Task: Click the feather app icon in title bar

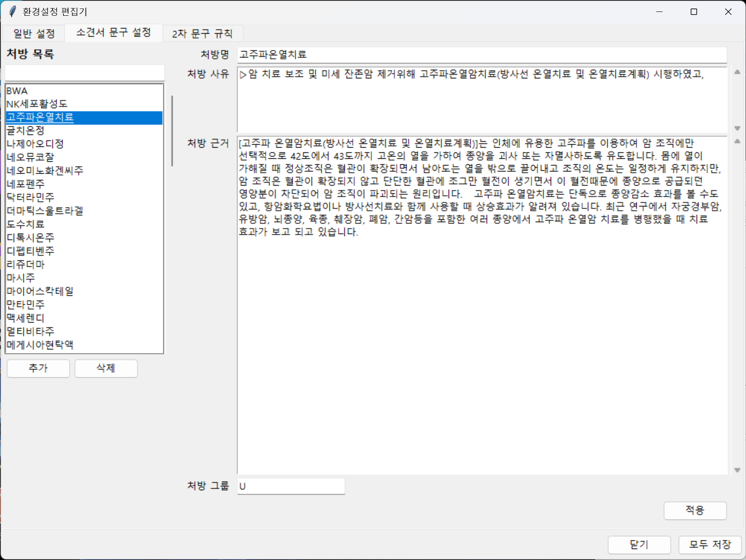Action: pyautogui.click(x=12, y=11)
